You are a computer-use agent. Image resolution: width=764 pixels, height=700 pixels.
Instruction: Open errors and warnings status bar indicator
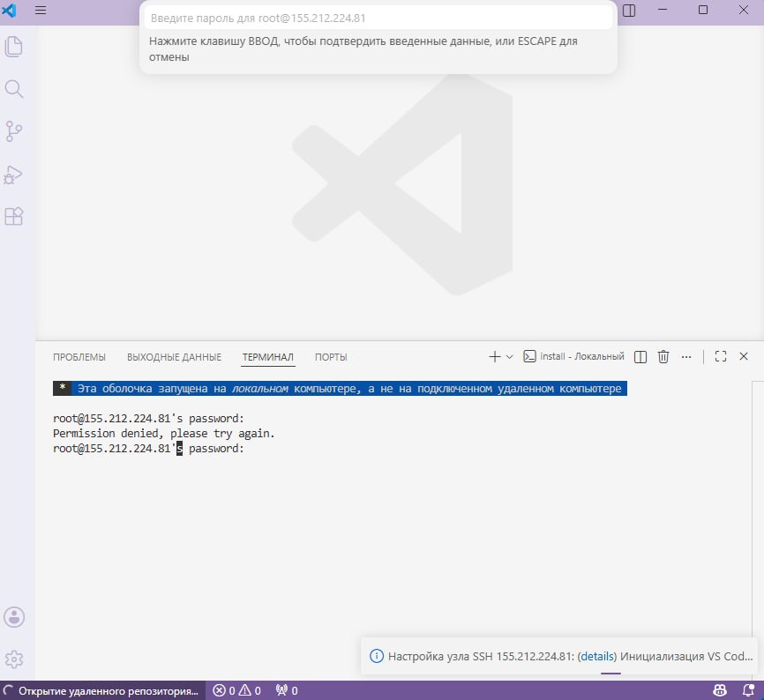[x=237, y=691]
